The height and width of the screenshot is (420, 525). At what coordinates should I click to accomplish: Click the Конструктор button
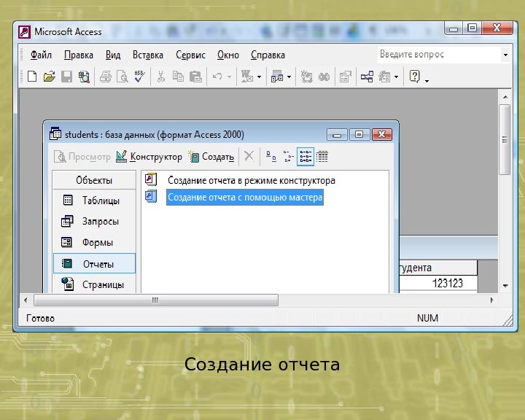(x=149, y=156)
